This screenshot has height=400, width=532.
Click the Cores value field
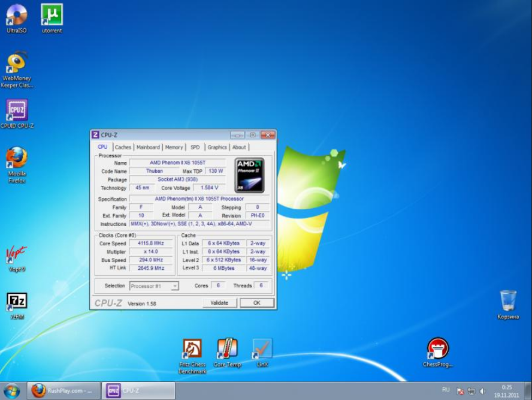pos(218,285)
